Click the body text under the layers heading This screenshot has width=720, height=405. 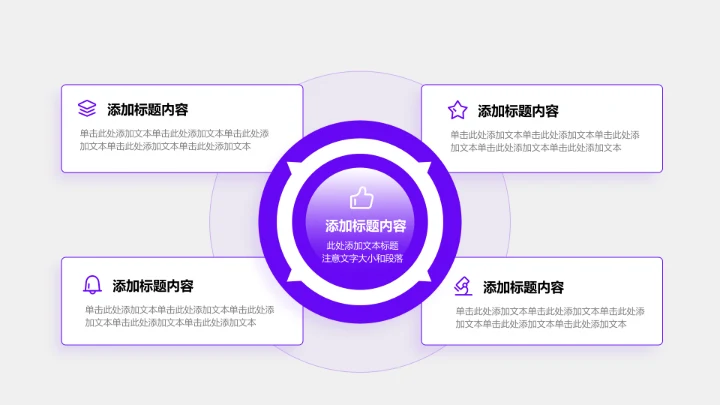click(174, 140)
